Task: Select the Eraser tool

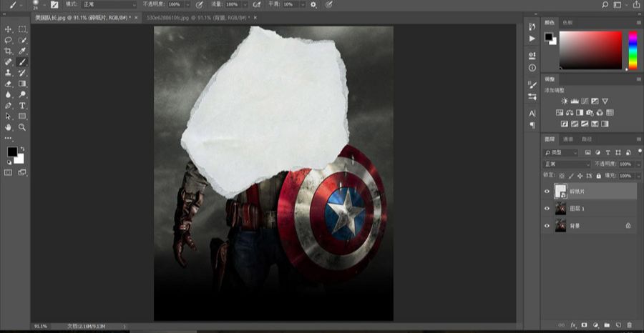Action: pos(8,84)
